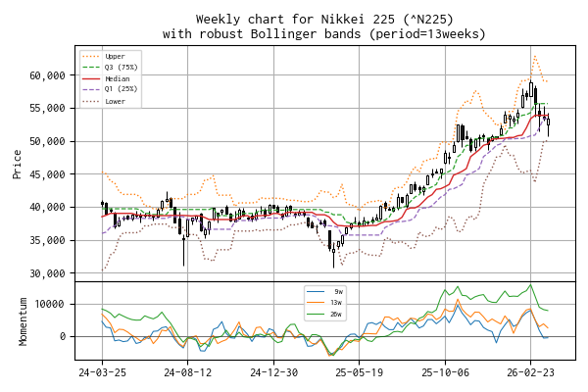Click the 'Momentum' y-axis title
The image size is (588, 392).
click(23, 321)
